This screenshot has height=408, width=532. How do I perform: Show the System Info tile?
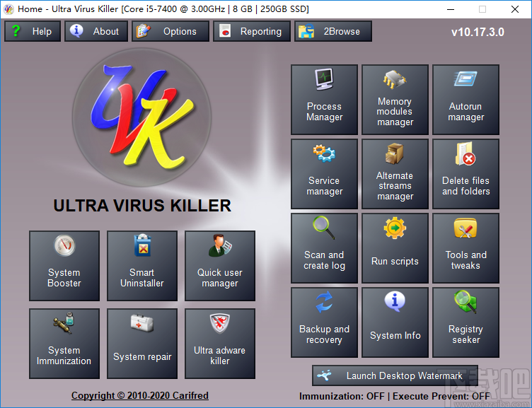click(395, 322)
